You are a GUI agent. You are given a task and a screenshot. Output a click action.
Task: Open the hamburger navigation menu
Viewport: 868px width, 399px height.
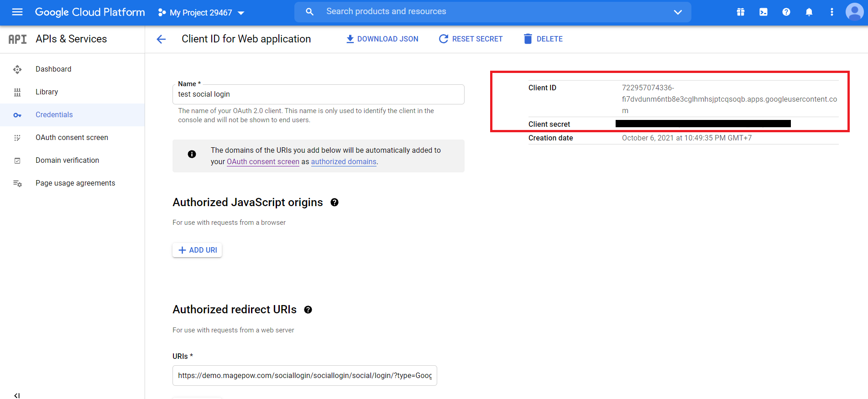17,12
